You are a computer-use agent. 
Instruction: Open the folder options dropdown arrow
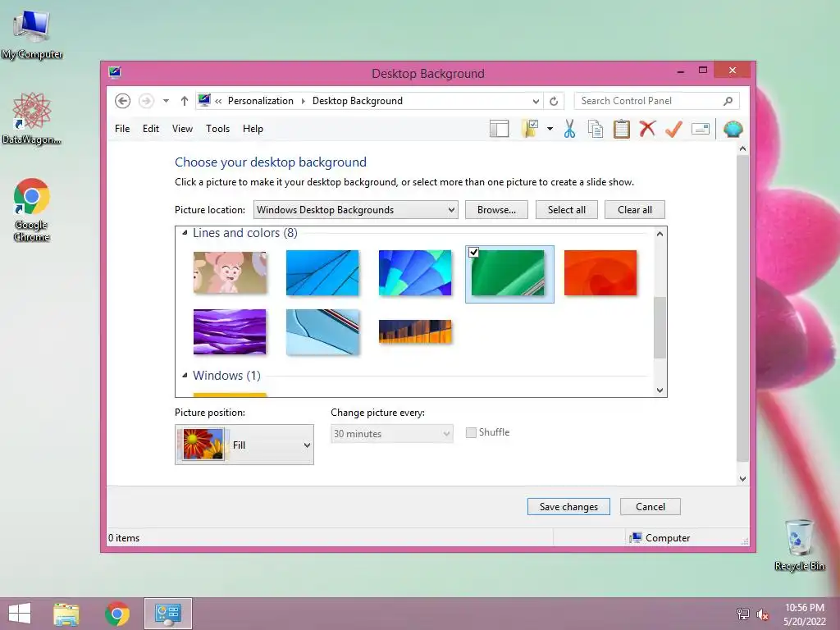pyautogui.click(x=550, y=129)
